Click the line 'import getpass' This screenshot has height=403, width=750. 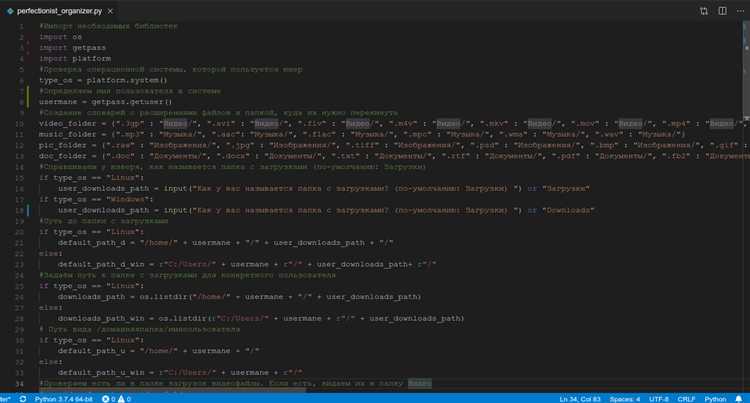click(73, 48)
